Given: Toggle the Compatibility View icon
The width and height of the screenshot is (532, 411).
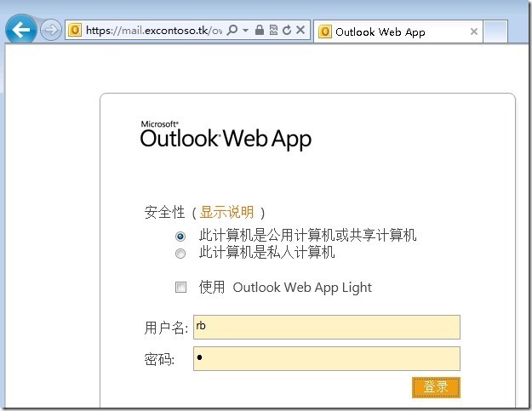Looking at the screenshot, I should pyautogui.click(x=272, y=31).
